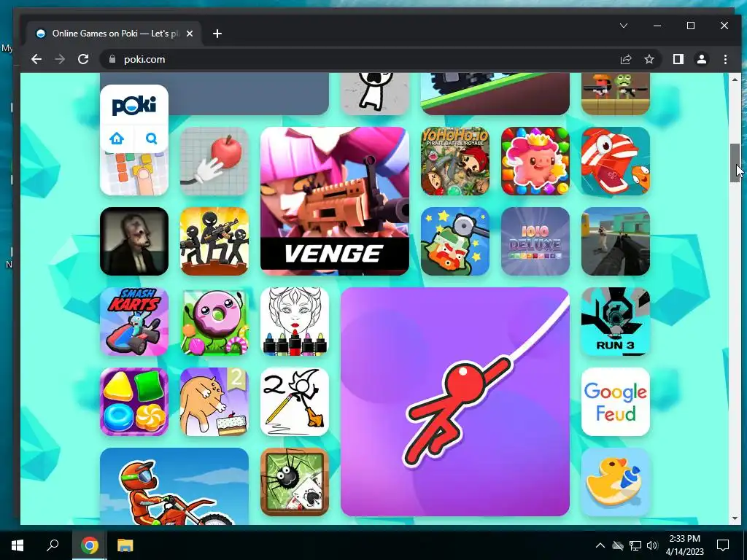The height and width of the screenshot is (560, 747).
Task: Show hidden system tray icons
Action: pyautogui.click(x=600, y=545)
